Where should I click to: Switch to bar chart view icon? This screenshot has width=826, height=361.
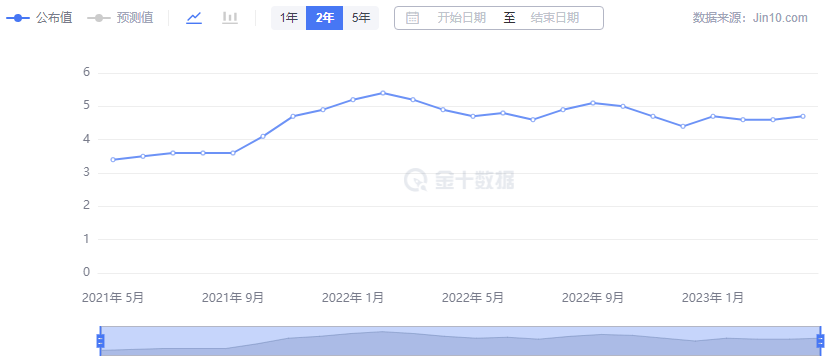(x=230, y=18)
